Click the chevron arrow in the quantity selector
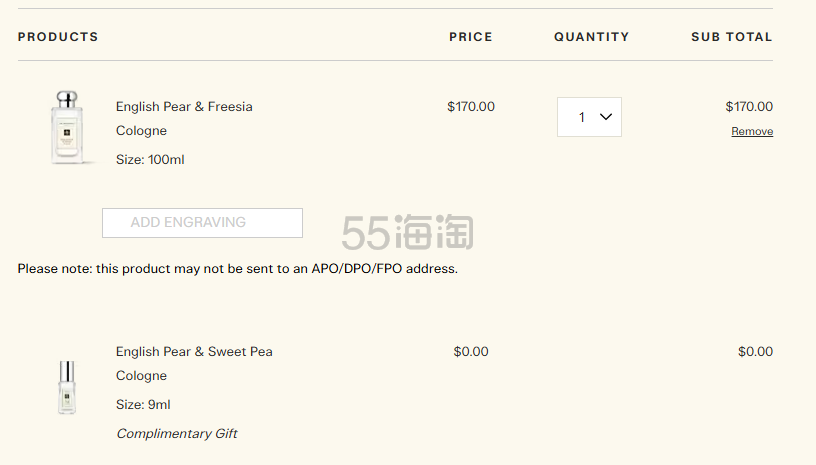This screenshot has height=465, width=816. click(605, 117)
